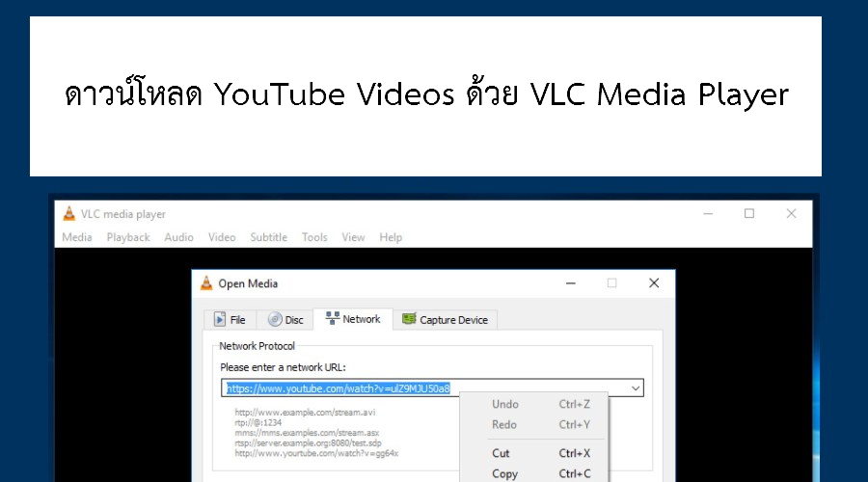Click the VLC cone icon in main title bar
The image size is (868, 482).
pyautogui.click(x=69, y=214)
